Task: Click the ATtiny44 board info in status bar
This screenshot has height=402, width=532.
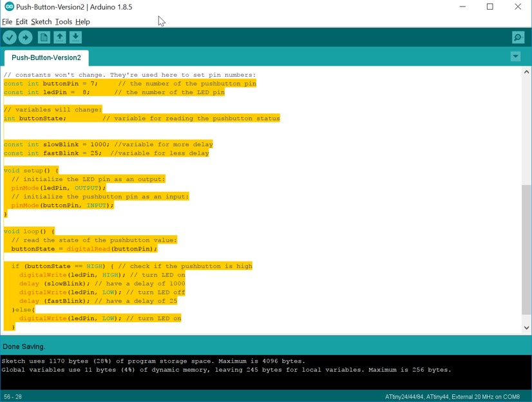Action: tap(452, 397)
